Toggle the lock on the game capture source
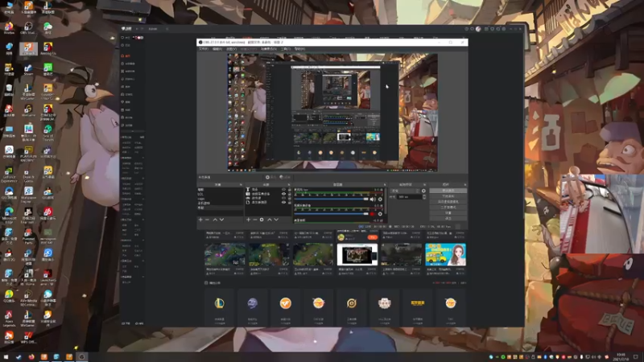 (289, 198)
